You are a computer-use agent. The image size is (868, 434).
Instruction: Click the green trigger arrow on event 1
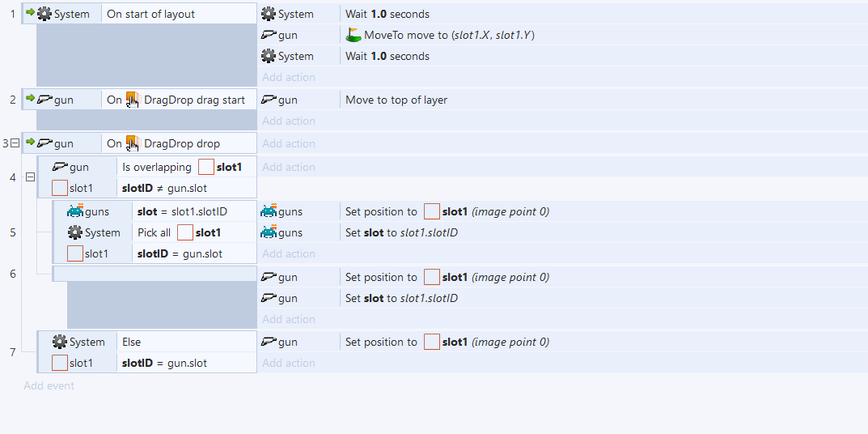(x=31, y=14)
